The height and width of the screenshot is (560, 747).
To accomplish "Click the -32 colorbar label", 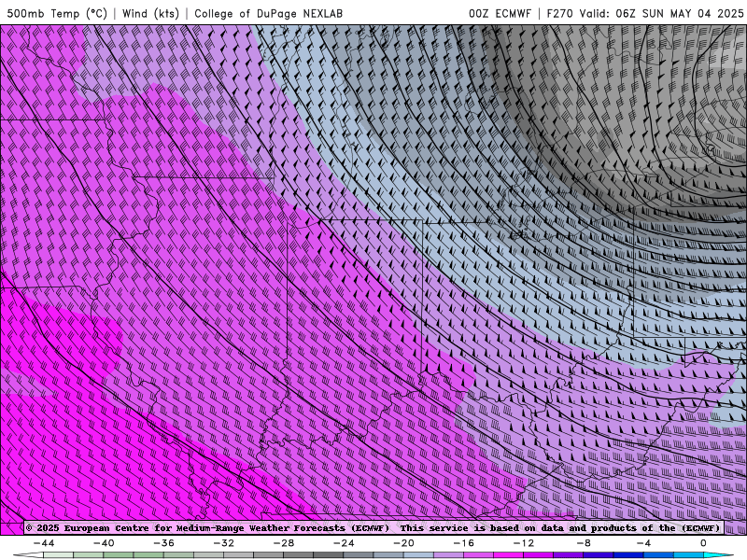I will tap(223, 543).
